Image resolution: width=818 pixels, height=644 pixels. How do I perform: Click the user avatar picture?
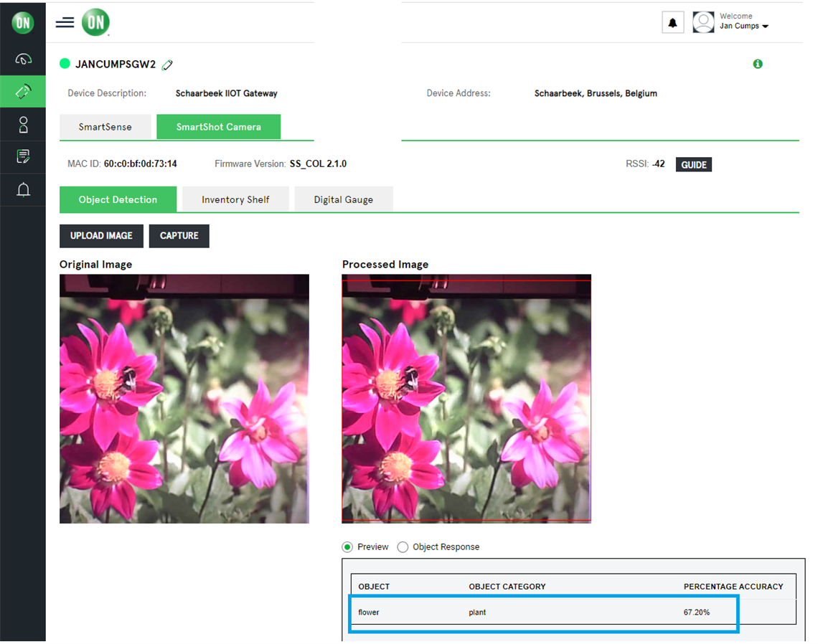tap(703, 22)
